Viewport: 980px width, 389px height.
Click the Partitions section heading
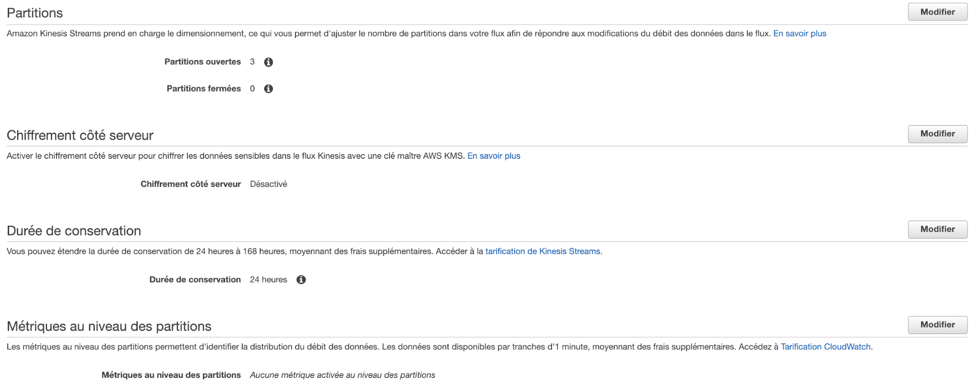pyautogui.click(x=35, y=13)
